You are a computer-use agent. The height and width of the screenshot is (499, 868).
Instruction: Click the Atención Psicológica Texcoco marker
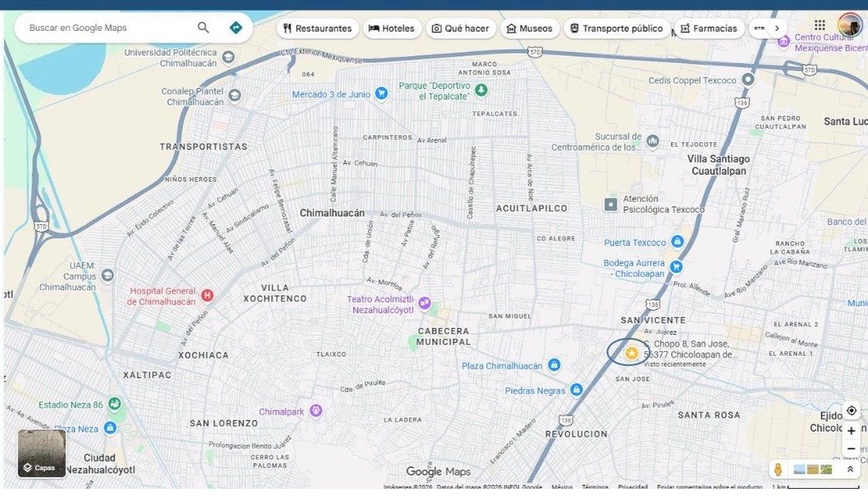[x=611, y=204]
